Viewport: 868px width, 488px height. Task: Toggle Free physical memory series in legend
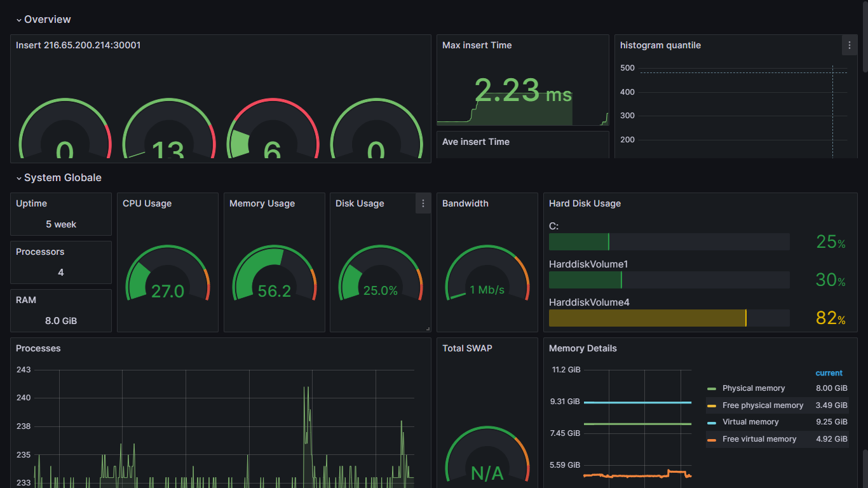pos(763,405)
